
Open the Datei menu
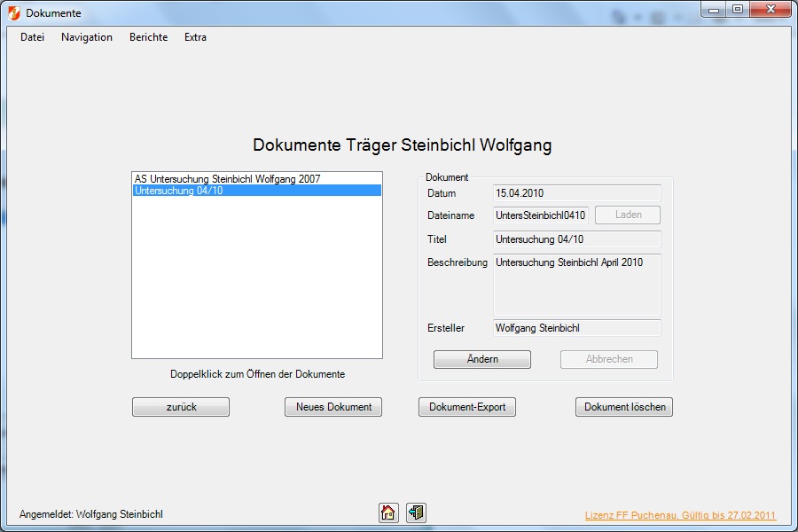pos(32,37)
